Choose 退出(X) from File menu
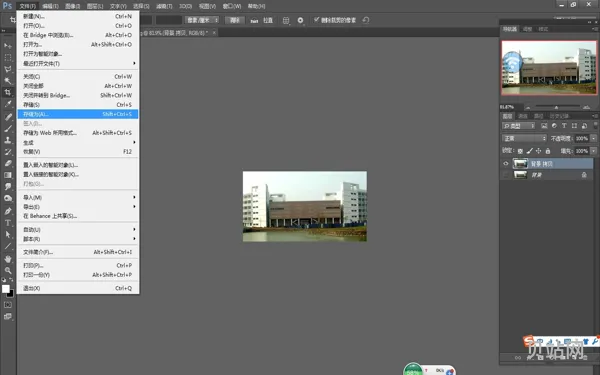 (78, 288)
